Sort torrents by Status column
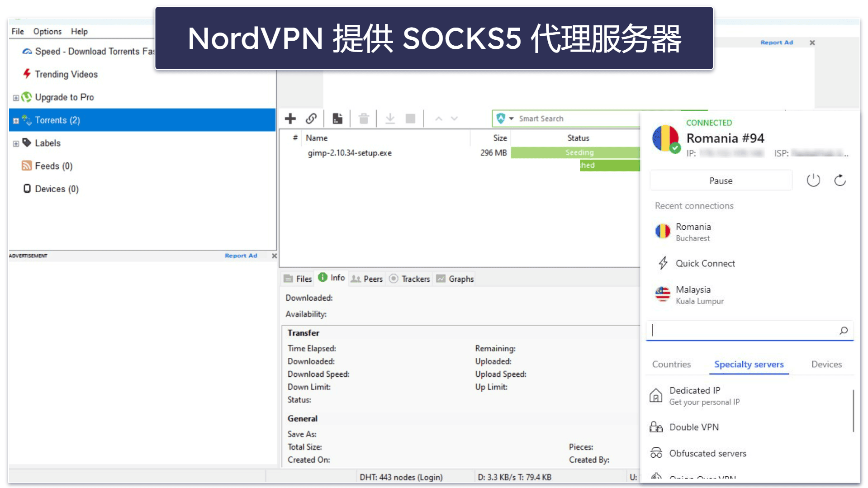This screenshot has height=488, width=868. [578, 138]
